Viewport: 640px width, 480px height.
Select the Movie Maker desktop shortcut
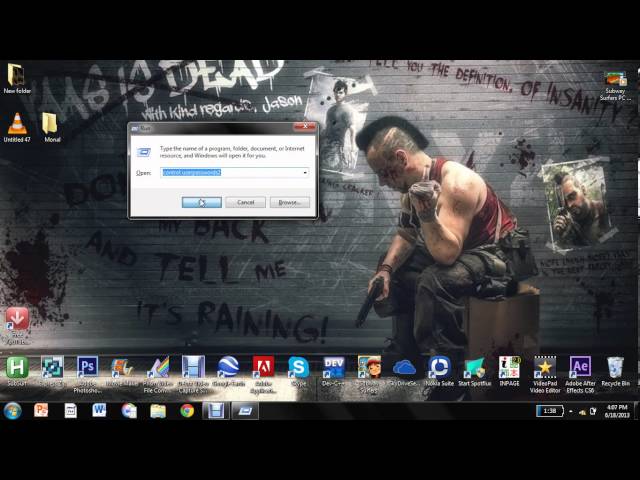click(x=122, y=371)
